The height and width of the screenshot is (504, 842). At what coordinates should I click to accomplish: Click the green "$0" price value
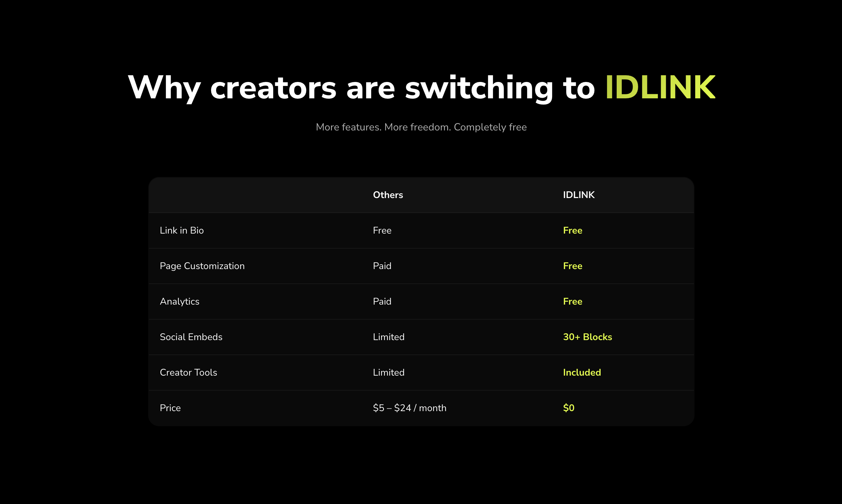click(x=569, y=408)
